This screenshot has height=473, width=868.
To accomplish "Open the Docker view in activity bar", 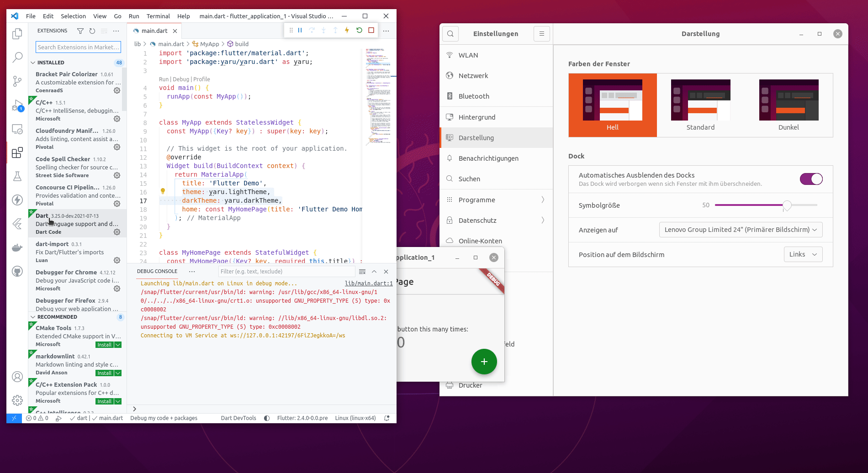I will click(17, 247).
